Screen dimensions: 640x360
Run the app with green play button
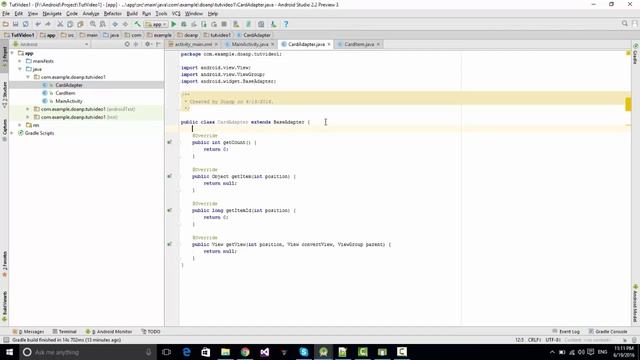pyautogui.click(x=173, y=24)
